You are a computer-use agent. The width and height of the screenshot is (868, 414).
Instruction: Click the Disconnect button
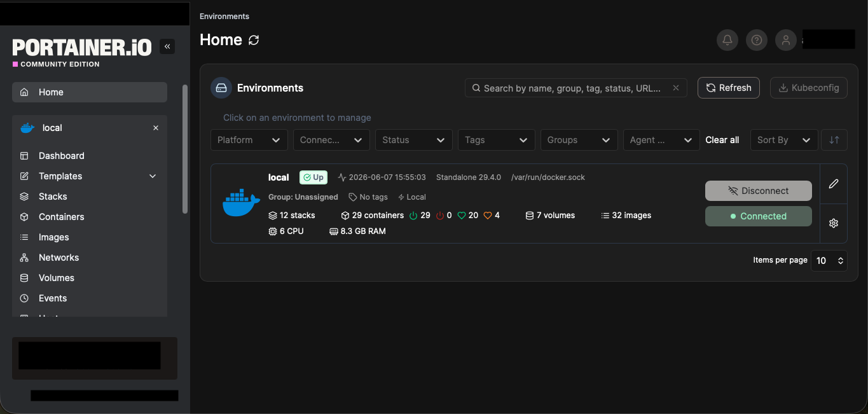click(x=759, y=191)
